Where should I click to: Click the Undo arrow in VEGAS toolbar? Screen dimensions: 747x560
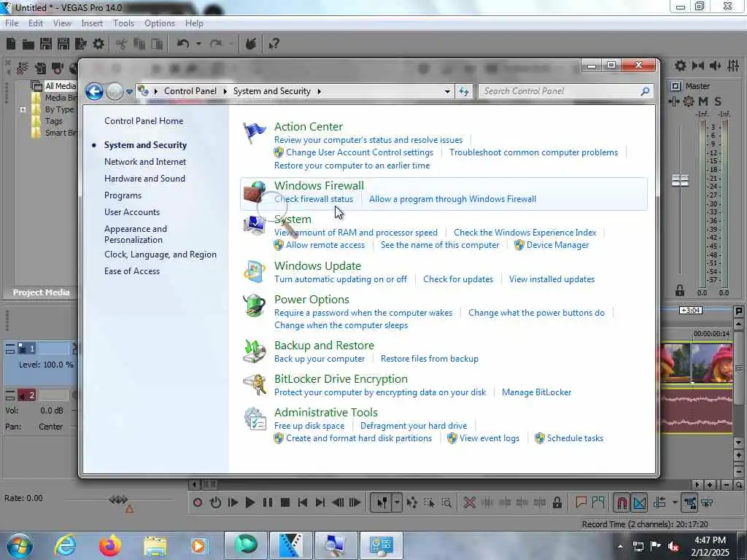coord(183,44)
